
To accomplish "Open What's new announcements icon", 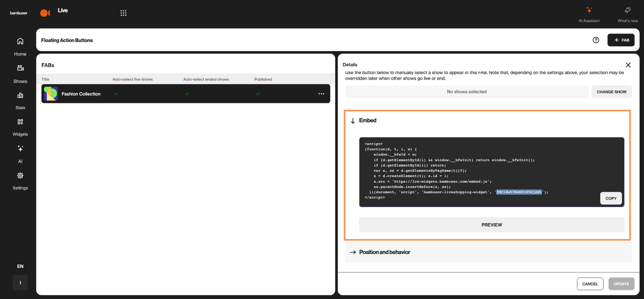I will click(628, 10).
